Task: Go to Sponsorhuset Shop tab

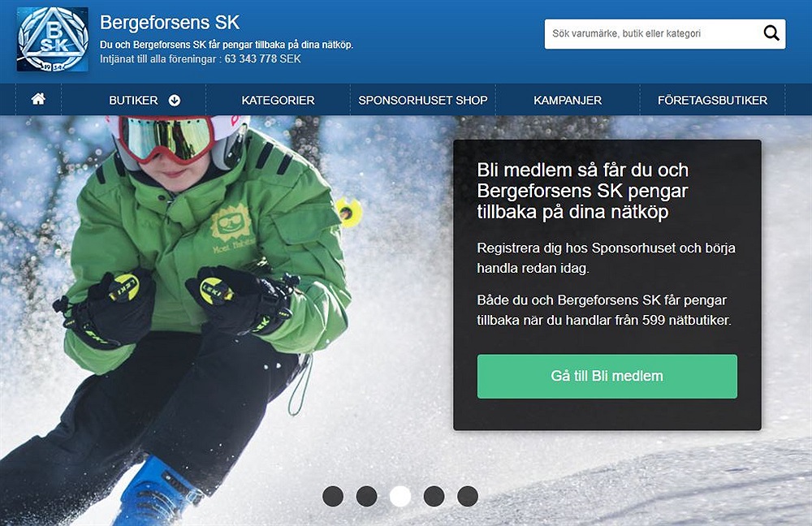Action: point(422,101)
